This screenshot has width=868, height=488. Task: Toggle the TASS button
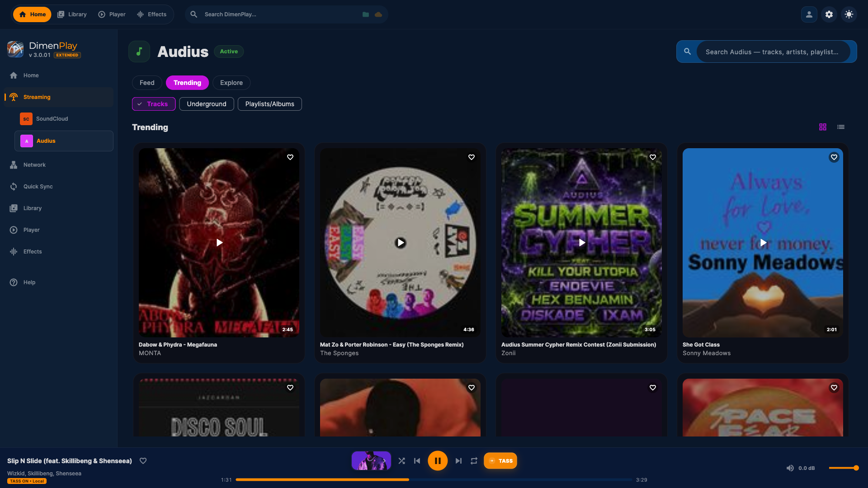(500, 461)
